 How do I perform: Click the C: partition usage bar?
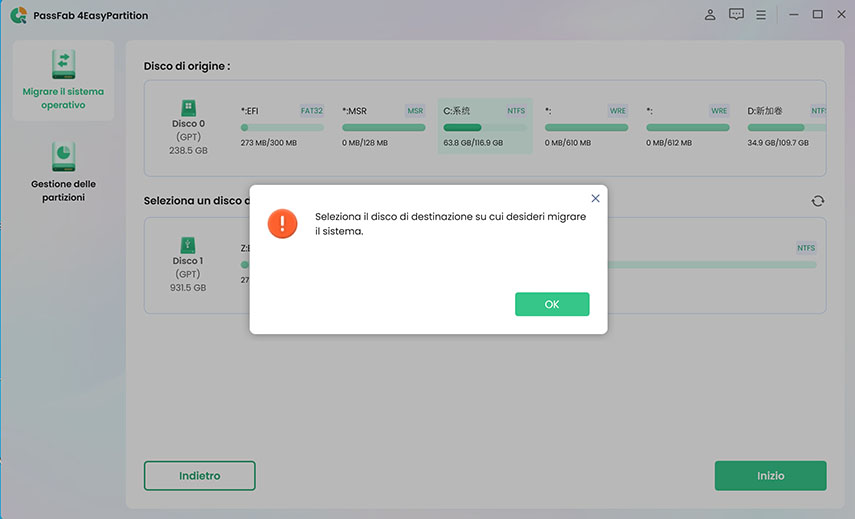485,128
